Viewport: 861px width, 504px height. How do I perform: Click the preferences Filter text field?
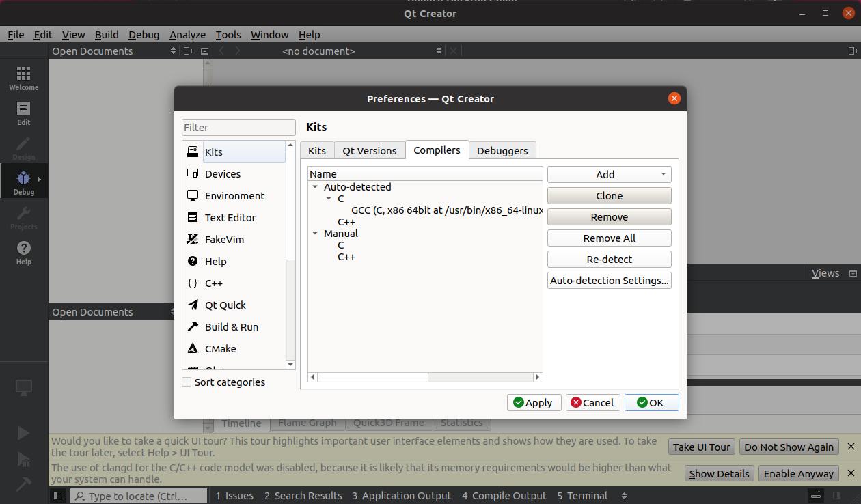238,128
